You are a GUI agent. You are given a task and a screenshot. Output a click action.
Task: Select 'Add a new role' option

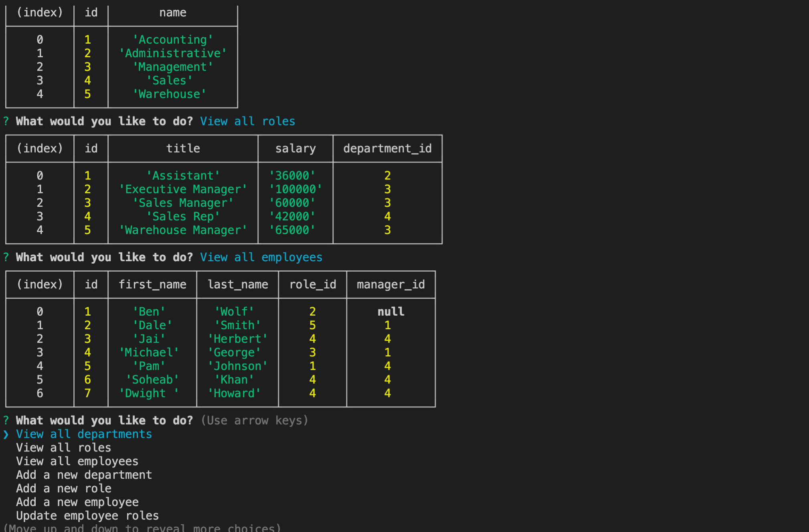click(63, 489)
